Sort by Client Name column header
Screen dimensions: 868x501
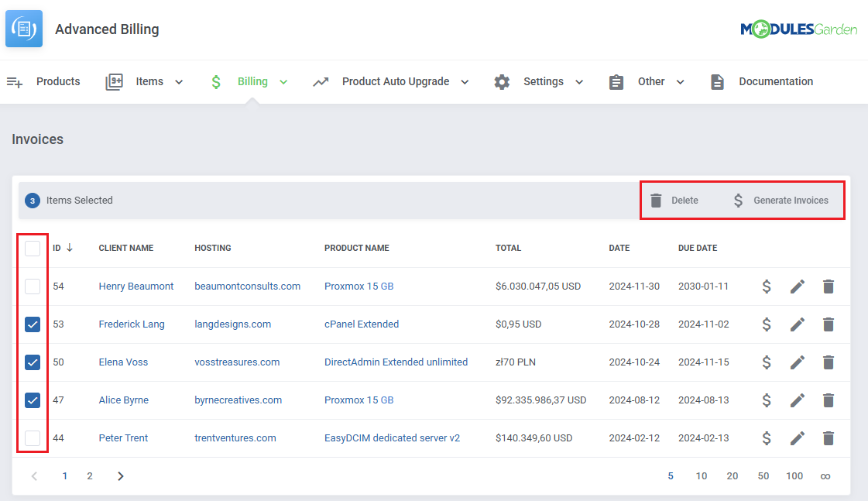126,248
